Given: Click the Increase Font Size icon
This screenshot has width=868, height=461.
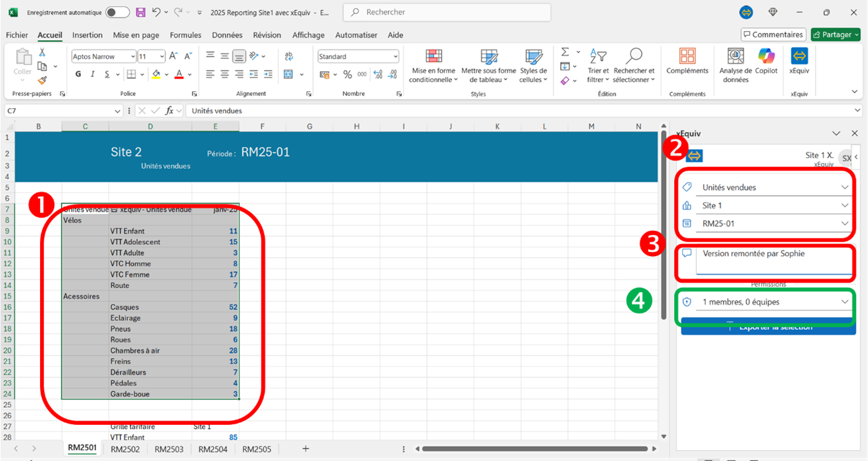Looking at the screenshot, I should coord(174,57).
